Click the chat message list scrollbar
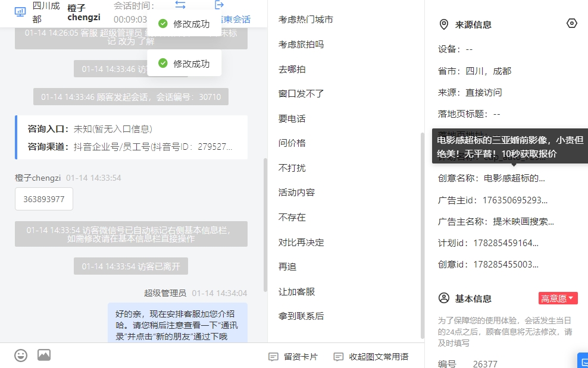588x368 pixels. point(265,225)
